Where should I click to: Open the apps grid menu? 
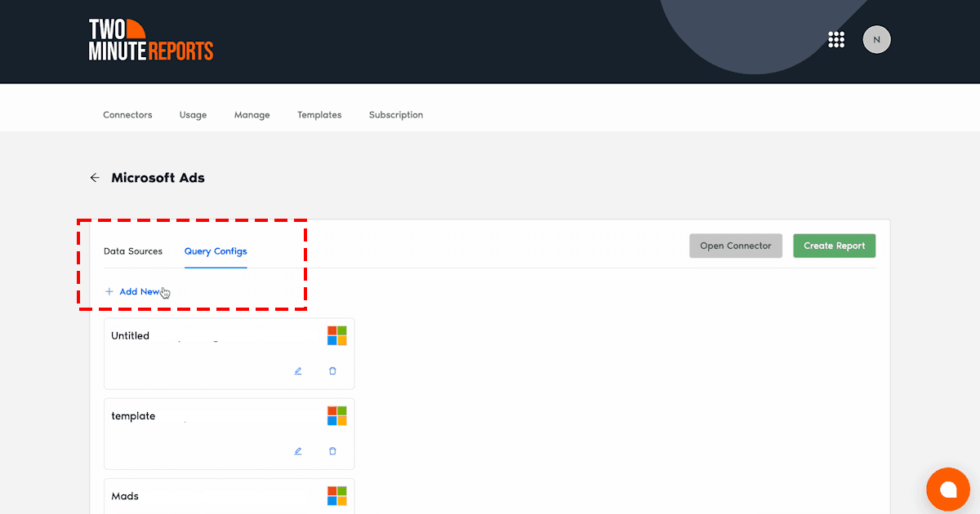[x=835, y=40]
